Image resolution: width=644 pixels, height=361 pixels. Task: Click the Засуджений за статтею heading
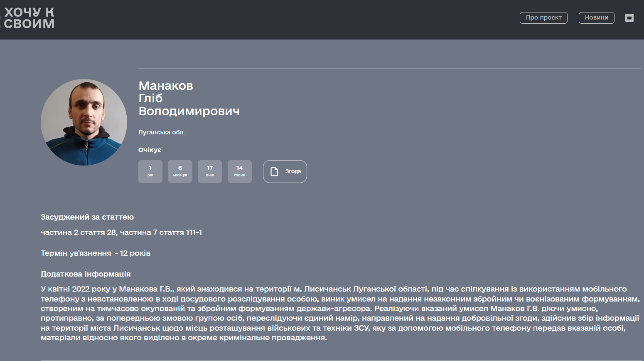click(x=87, y=217)
